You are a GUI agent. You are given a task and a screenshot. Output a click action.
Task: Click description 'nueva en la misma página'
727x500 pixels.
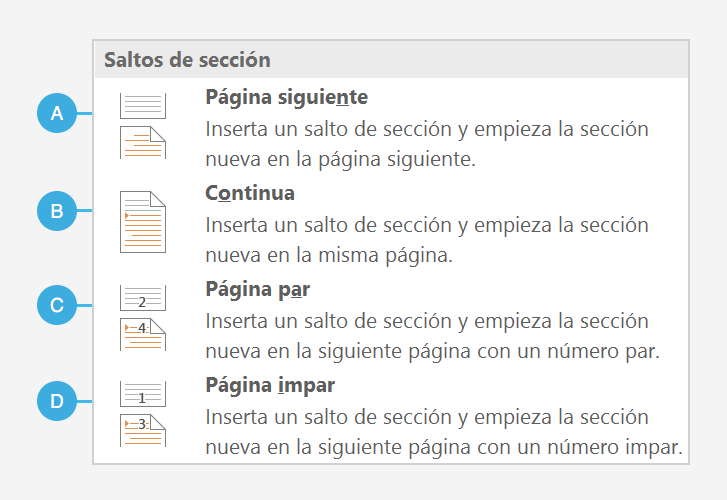329,255
